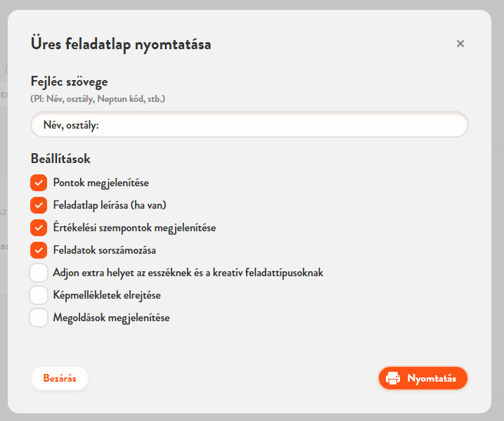Click the 'Megoldások megjelenítése' label text
This screenshot has height=421, width=504.
pos(111,318)
